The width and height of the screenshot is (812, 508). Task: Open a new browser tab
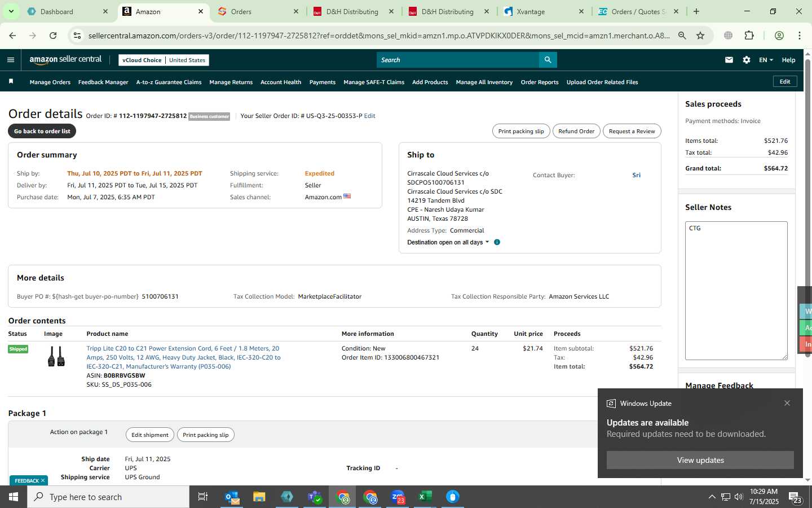pyautogui.click(x=696, y=11)
